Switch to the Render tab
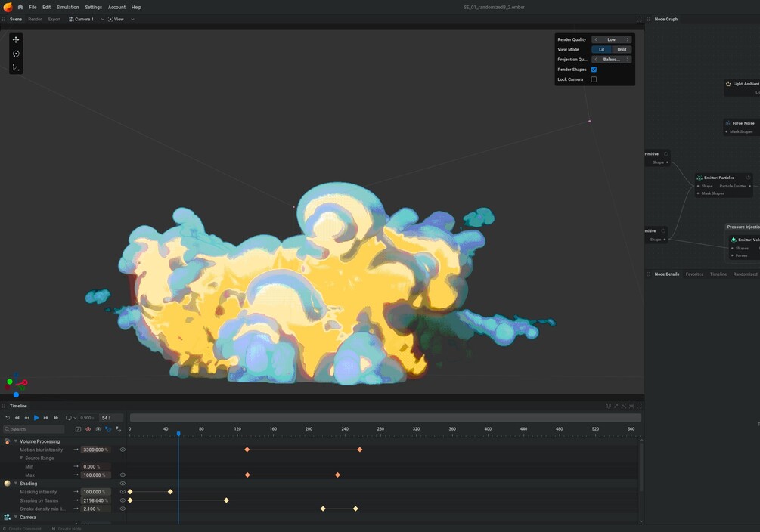The height and width of the screenshot is (532, 760). point(35,20)
